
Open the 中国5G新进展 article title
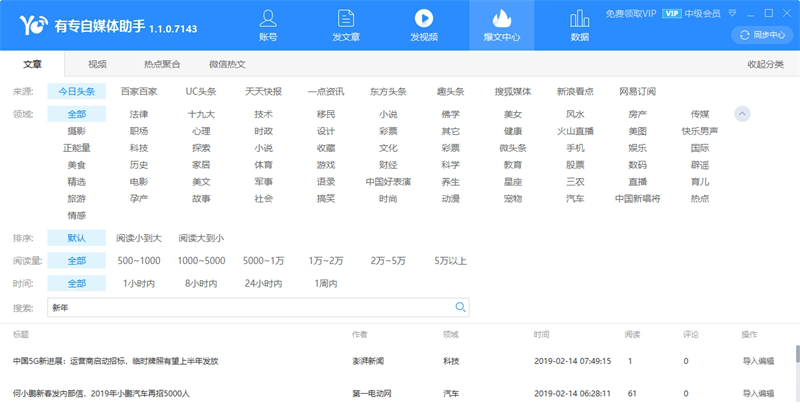click(115, 361)
